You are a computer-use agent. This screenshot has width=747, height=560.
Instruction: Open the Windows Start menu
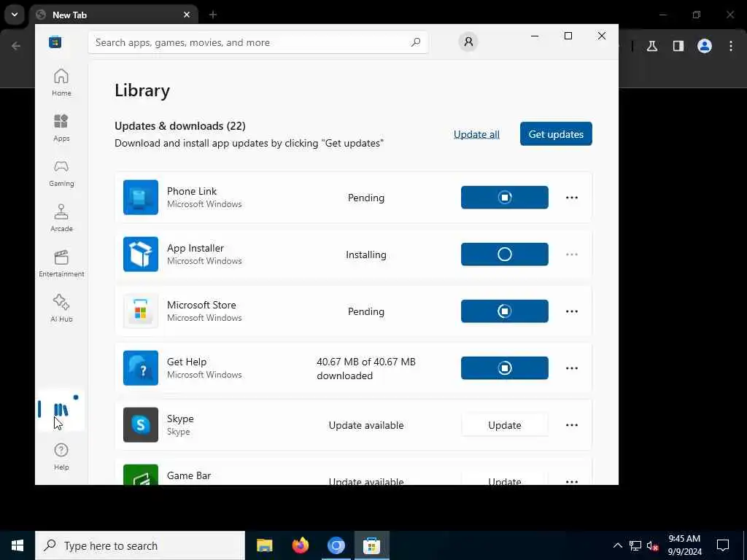[18, 545]
